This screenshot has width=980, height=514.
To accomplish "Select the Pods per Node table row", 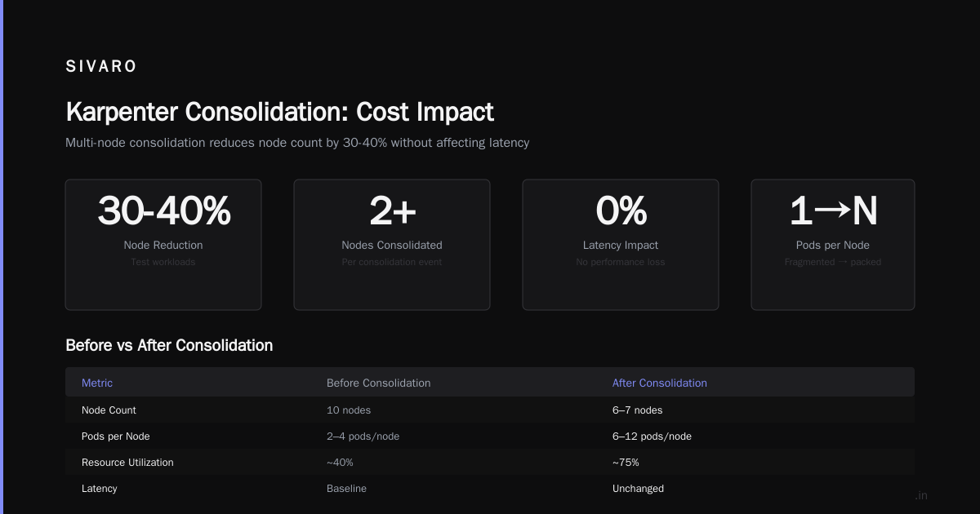I will coord(490,436).
